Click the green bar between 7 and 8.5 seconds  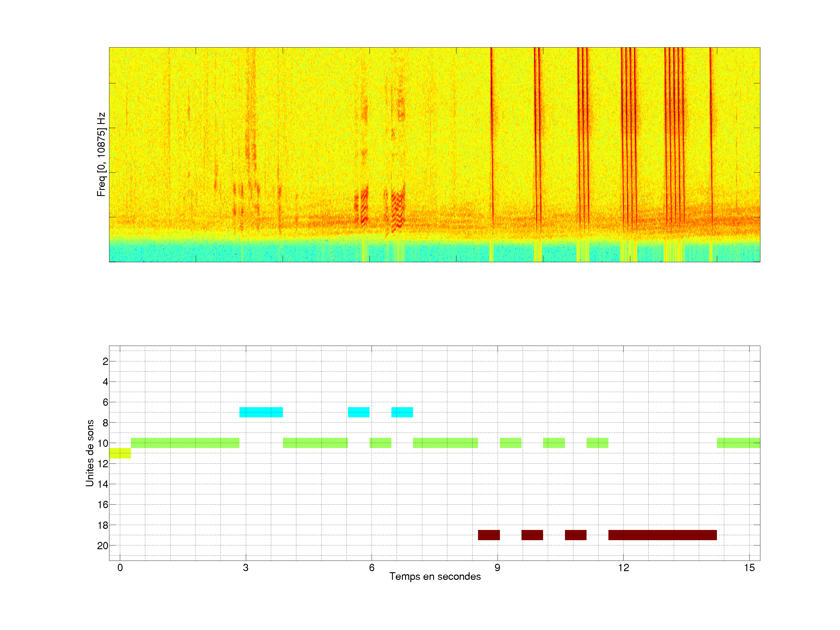(x=445, y=443)
